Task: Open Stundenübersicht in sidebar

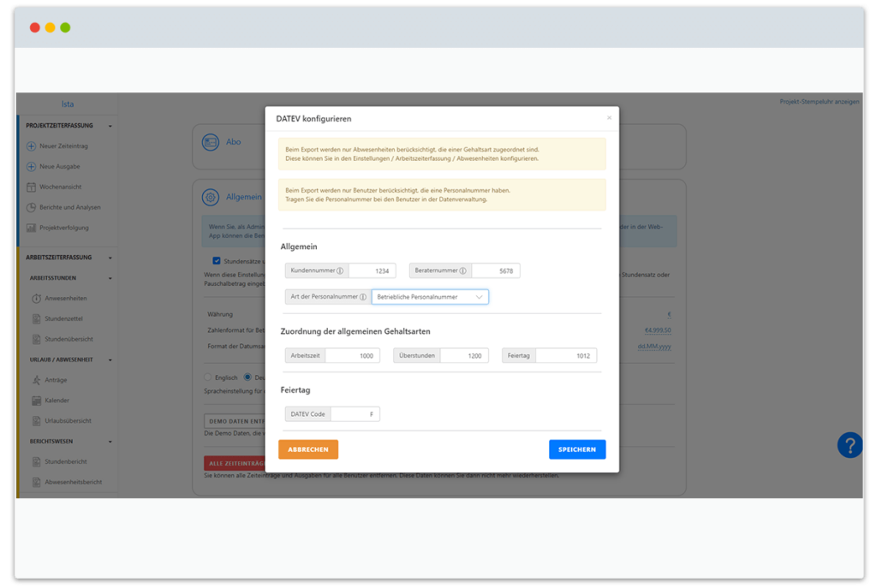Action: click(x=69, y=340)
